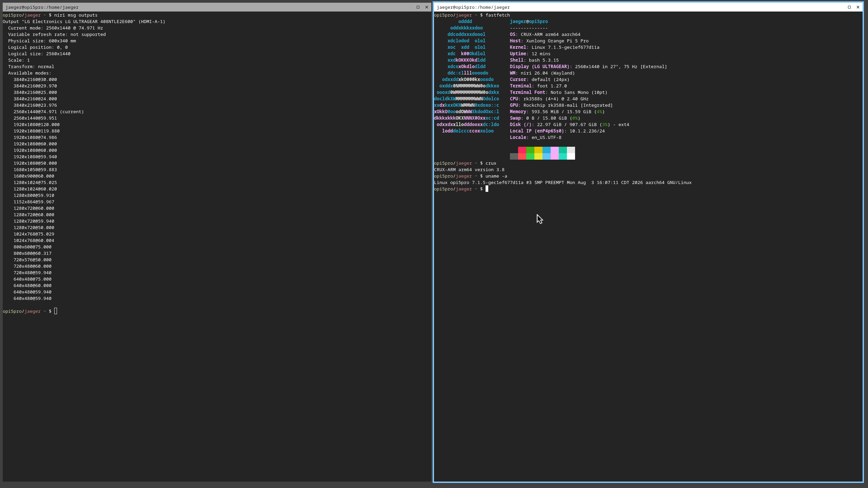Click the 'Swap: 0 B / 15.80 GiB' line
This screenshot has width=868, height=488.
click(x=545, y=118)
